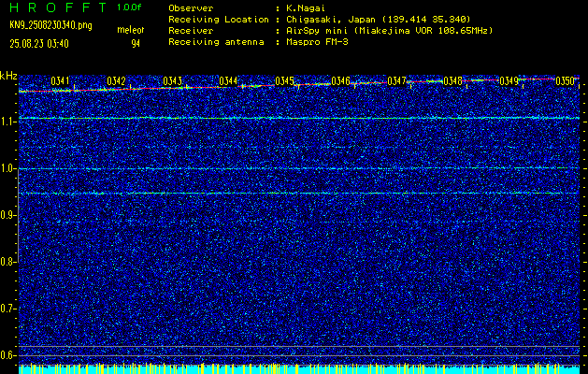Image resolution: width=588 pixels, height=374 pixels.
Task: Click the 0349 time marker
Action: [509, 81]
